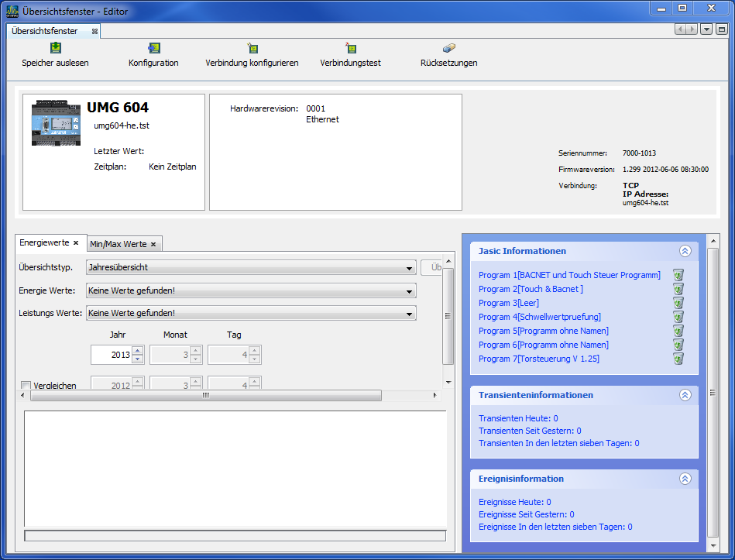This screenshot has height=560, width=735.
Task: Click the edit icon beside Program 3[Leer]
Action: pyautogui.click(x=678, y=303)
